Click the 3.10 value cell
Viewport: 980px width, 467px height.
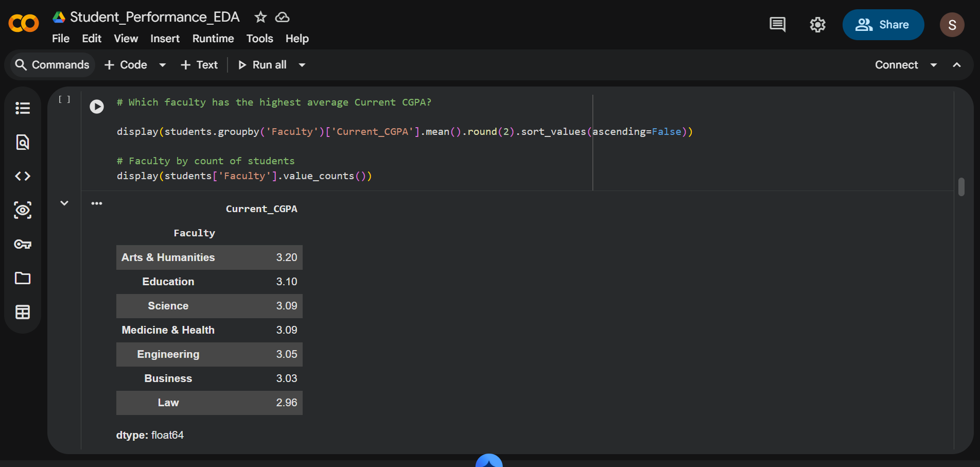(287, 282)
